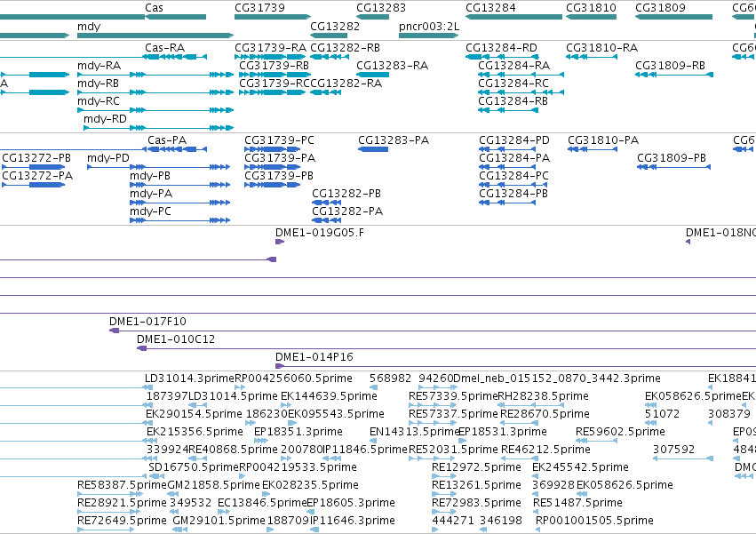Select the CG13283 gene bar
756x534 pixels.
point(373,17)
